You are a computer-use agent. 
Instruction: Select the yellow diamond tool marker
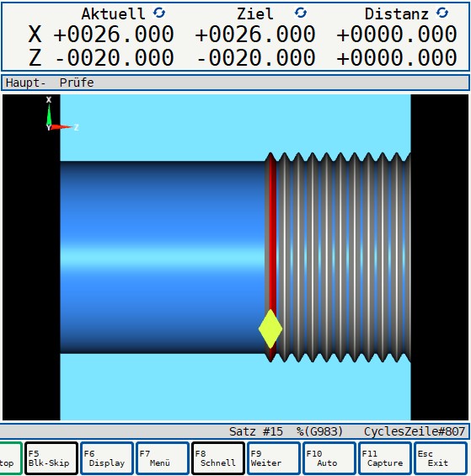(270, 329)
